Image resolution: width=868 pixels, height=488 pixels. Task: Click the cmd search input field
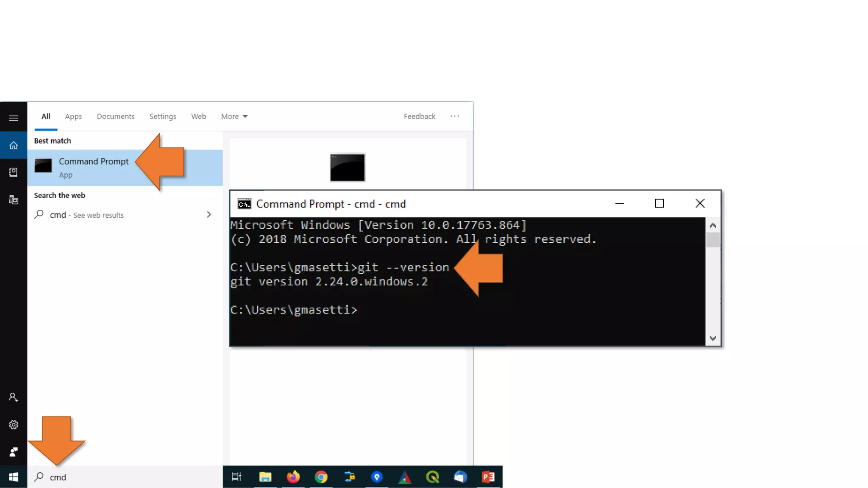(x=127, y=477)
